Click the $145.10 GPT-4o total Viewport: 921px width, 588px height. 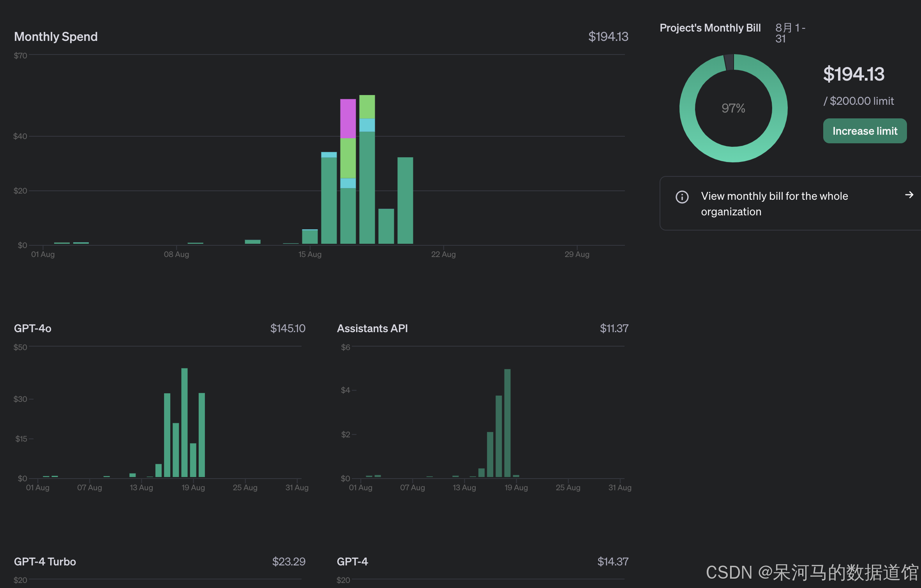[288, 328]
